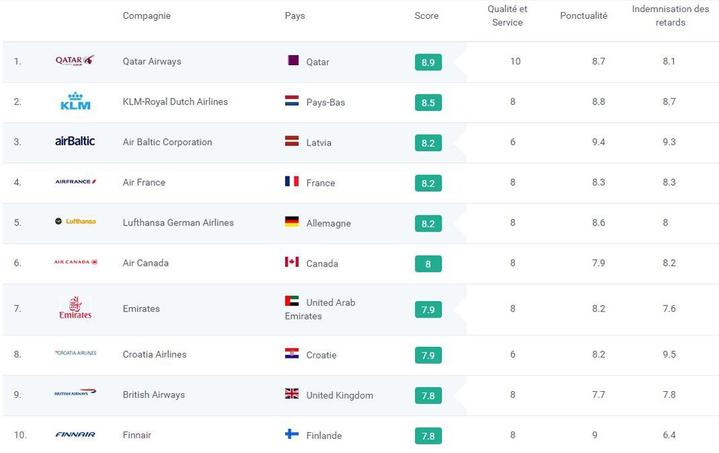Open the Air Canada link
This screenshot has width=719, height=453.
[145, 263]
